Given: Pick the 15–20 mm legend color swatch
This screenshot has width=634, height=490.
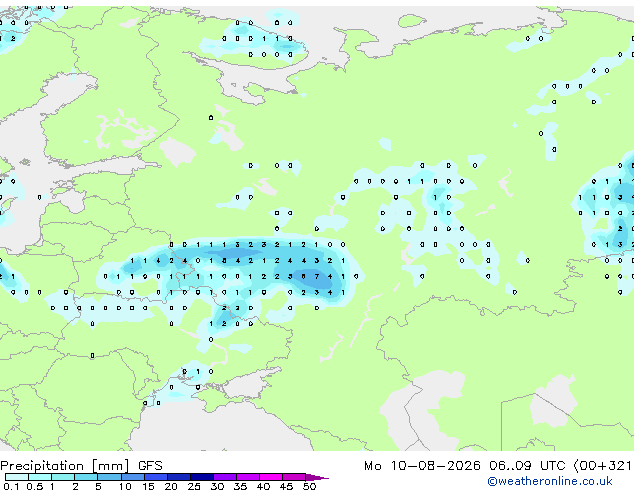Looking at the screenshot, I should pos(156,477).
